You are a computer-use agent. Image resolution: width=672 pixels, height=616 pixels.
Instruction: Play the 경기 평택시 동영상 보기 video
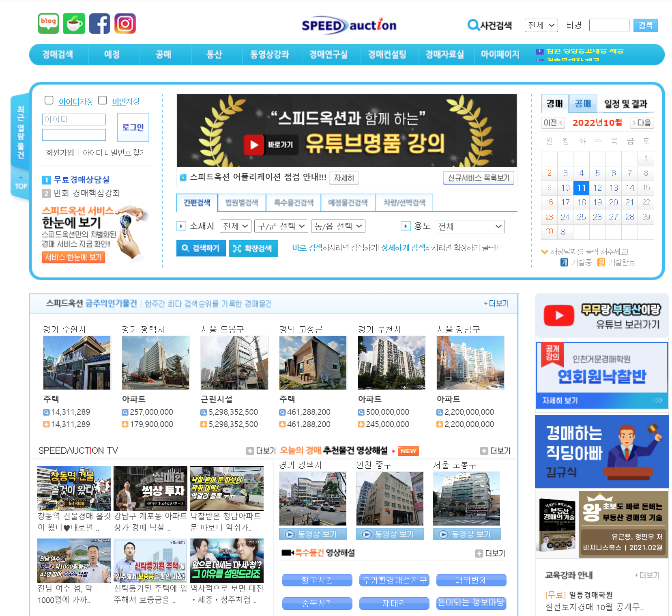click(x=312, y=534)
